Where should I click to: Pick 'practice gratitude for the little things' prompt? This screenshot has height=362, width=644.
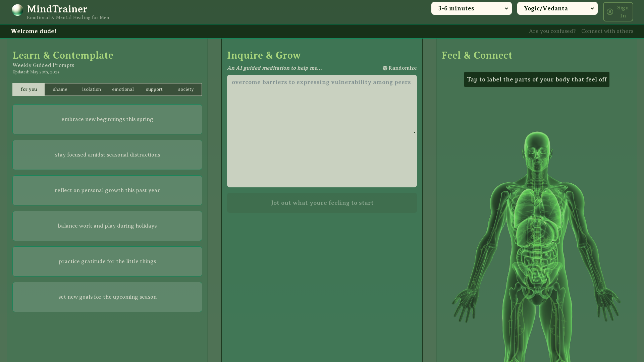pyautogui.click(x=107, y=261)
